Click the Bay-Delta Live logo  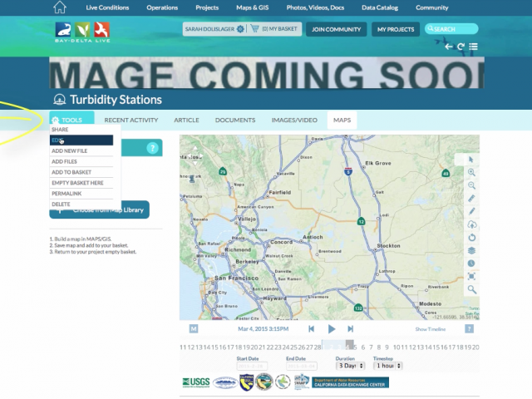(82, 32)
